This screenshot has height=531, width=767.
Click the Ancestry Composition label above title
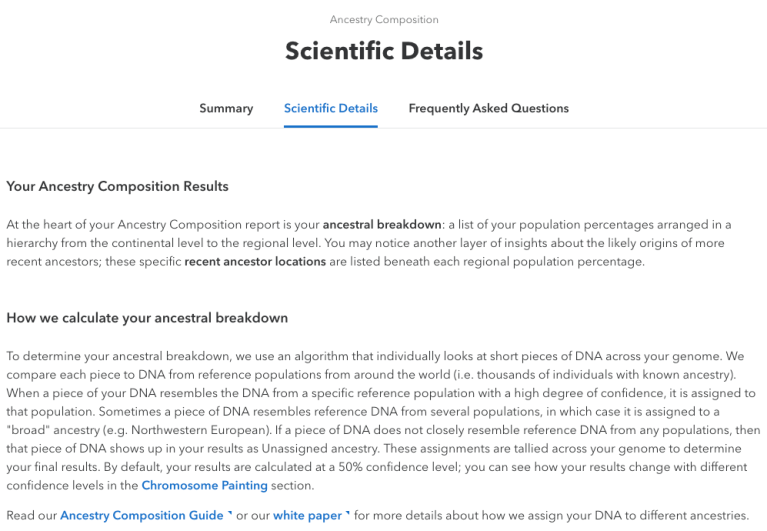coord(384,19)
